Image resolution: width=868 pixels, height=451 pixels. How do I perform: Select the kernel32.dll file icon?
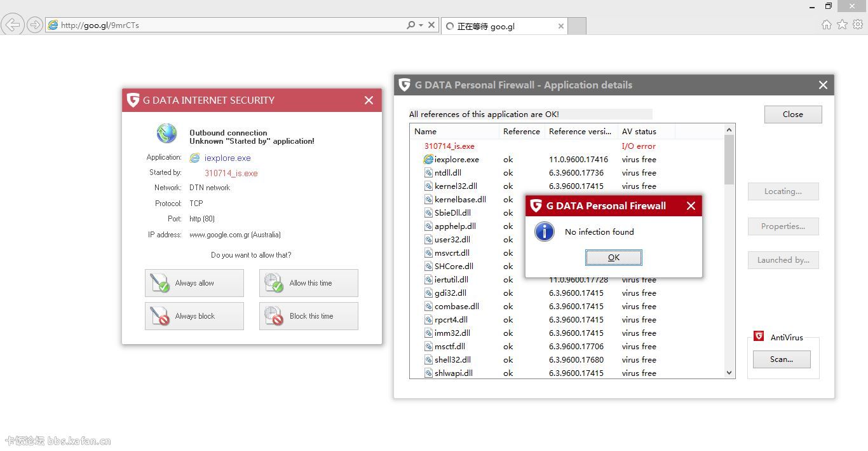point(429,186)
